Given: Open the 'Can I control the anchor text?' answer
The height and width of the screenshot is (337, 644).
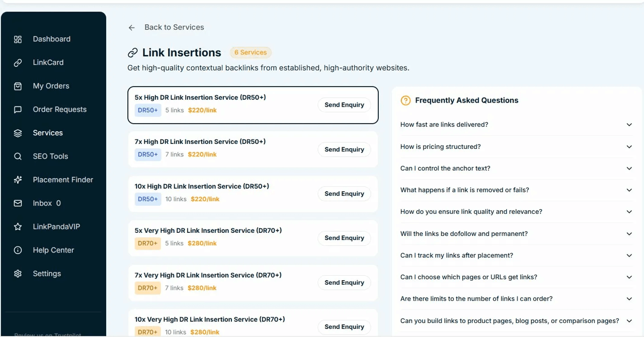Looking at the screenshot, I should point(516,168).
